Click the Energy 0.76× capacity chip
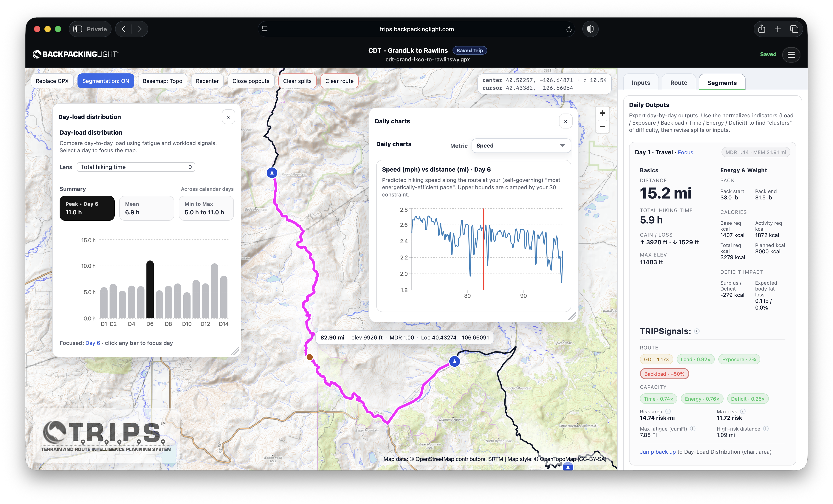Screen dimensions: 833x504 point(702,399)
